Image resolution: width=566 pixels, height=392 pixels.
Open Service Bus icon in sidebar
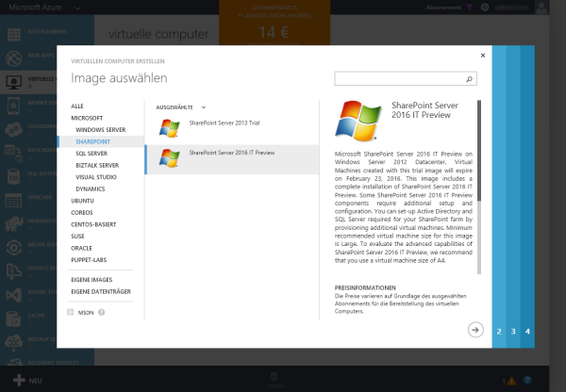pyautogui.click(x=14, y=271)
